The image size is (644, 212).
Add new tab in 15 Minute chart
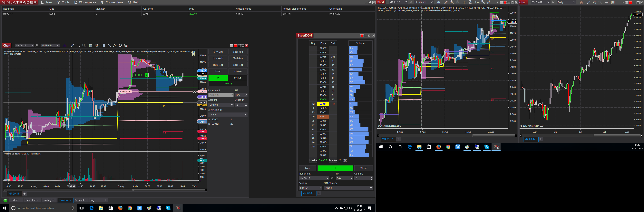click(x=24, y=194)
